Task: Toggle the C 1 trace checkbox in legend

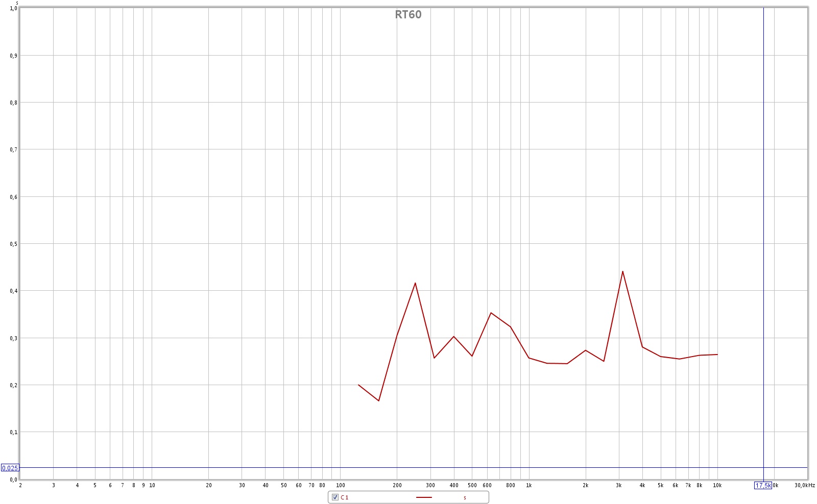Action: tap(335, 497)
